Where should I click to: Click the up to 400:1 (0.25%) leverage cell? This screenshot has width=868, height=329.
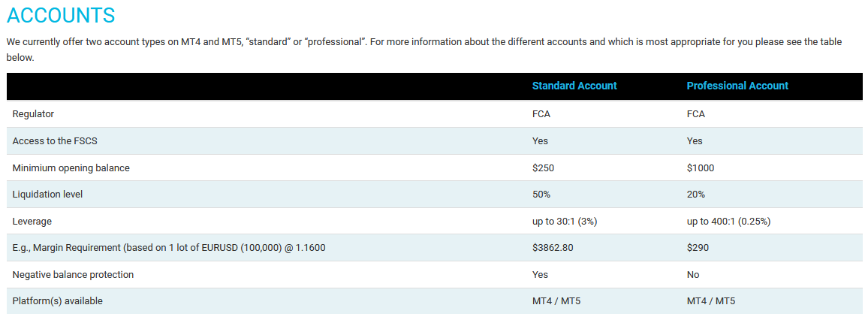pos(728,222)
